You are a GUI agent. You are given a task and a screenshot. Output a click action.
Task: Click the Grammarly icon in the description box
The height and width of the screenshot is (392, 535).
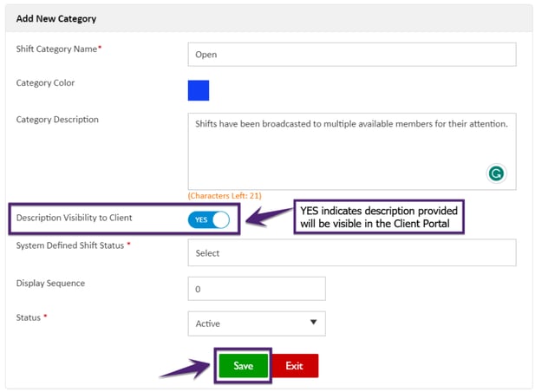click(496, 173)
